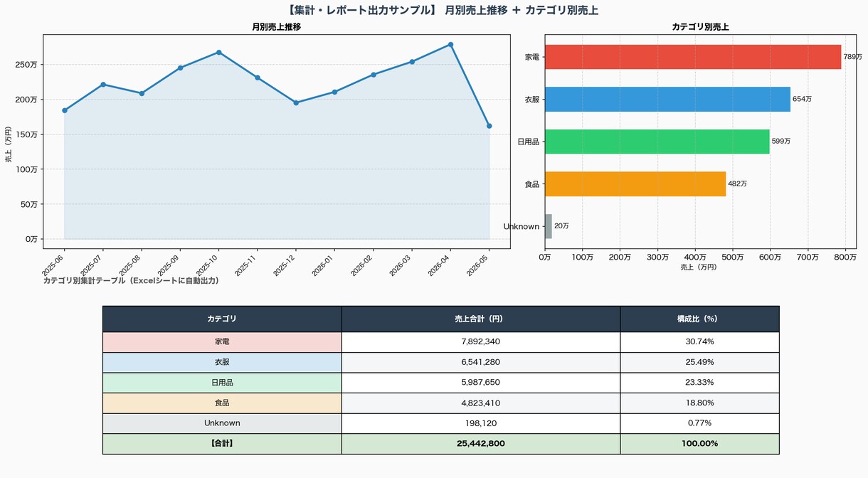Click the 2026-05 last data point

click(489, 126)
